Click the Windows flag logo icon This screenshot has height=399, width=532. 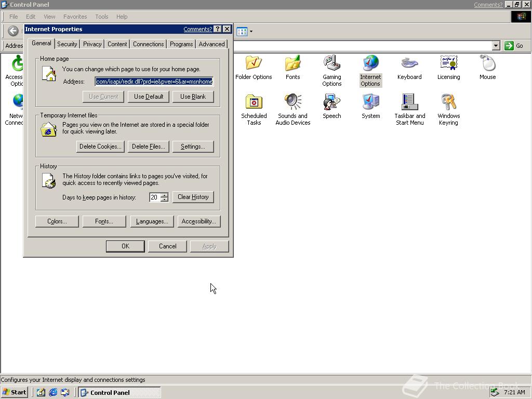point(521,17)
